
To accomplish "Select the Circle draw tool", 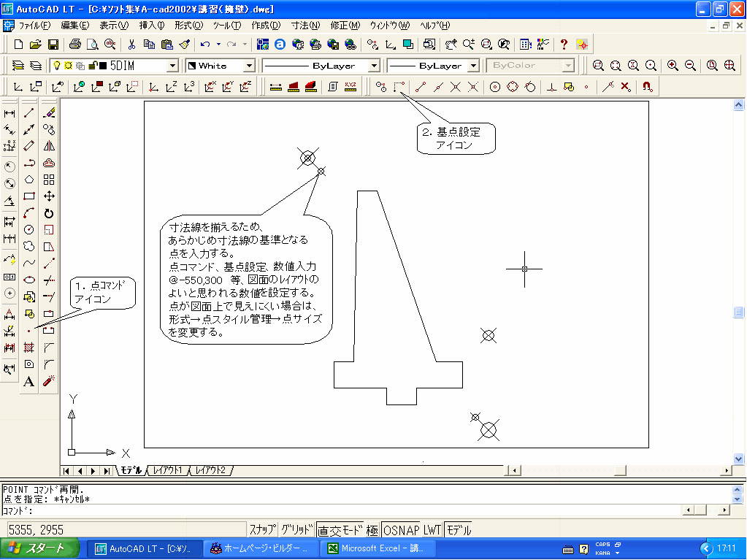I will click(x=29, y=230).
